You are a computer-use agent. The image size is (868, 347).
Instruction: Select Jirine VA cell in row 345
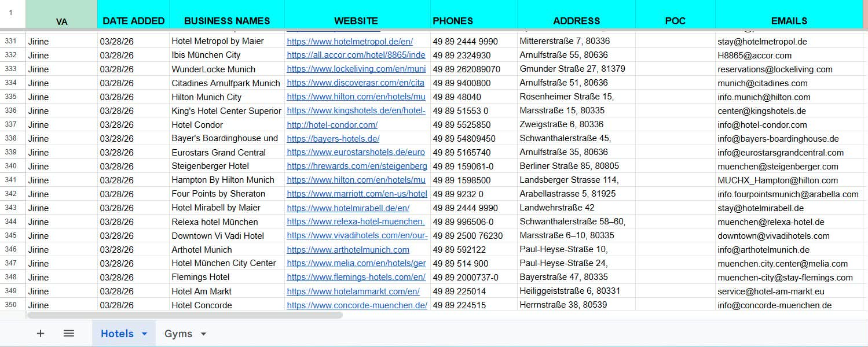62,235
